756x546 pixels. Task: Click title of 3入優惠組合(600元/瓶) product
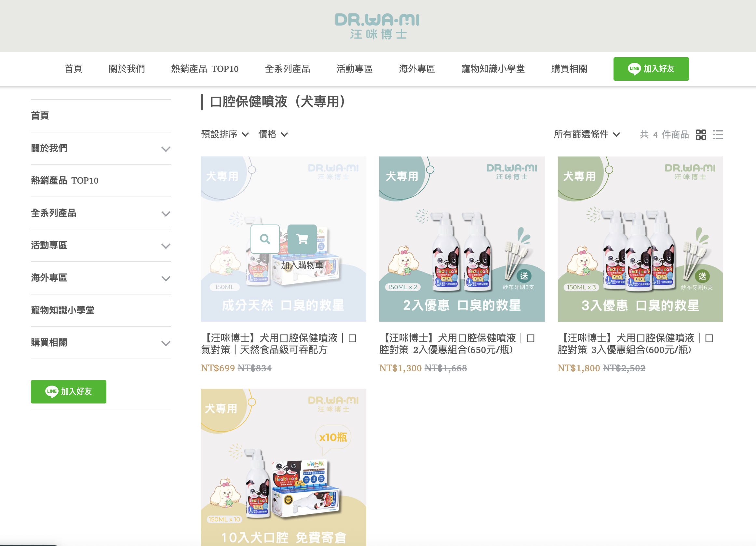636,344
